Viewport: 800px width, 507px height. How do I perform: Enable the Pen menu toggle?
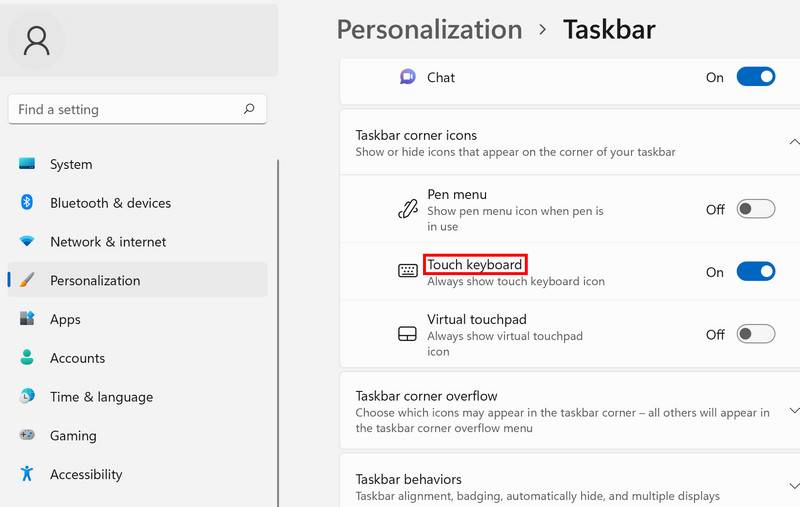pos(756,209)
